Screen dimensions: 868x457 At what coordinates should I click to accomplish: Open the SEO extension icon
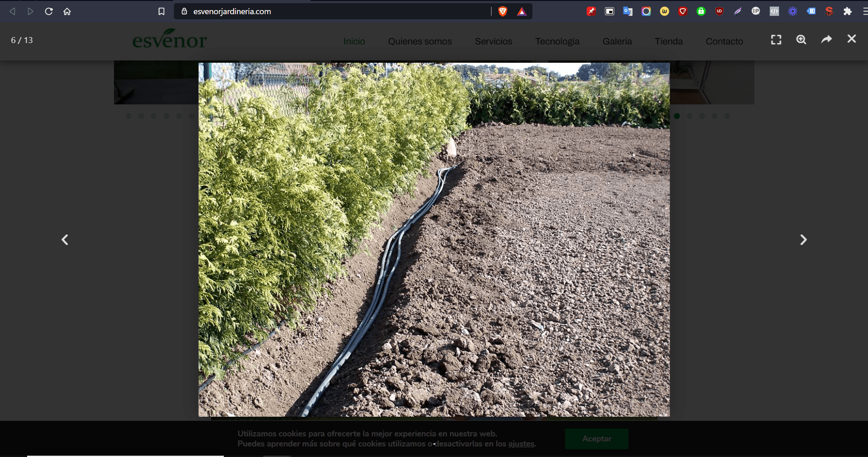(829, 11)
